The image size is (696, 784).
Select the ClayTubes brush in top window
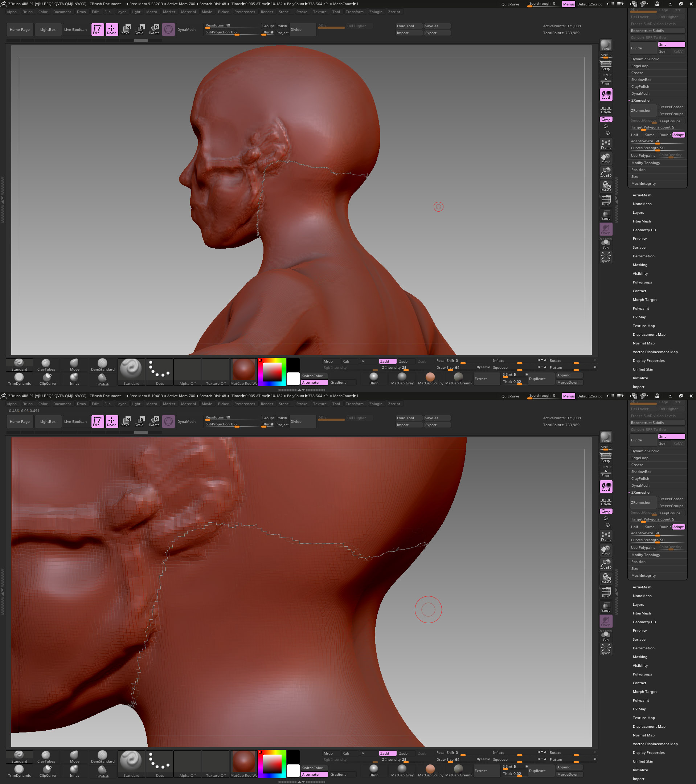click(x=46, y=365)
